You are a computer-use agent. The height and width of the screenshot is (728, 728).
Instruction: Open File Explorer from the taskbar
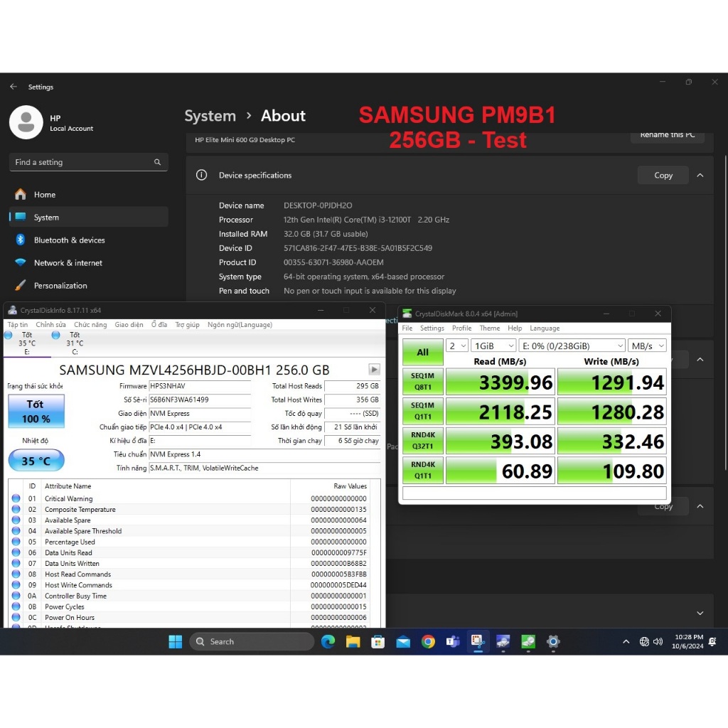click(x=353, y=642)
